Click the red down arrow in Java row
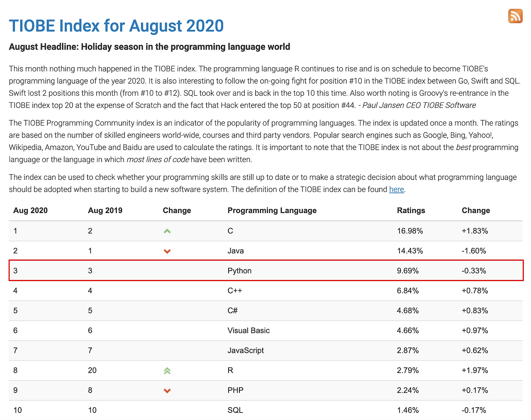Image resolution: width=531 pixels, height=420 pixels. (167, 251)
